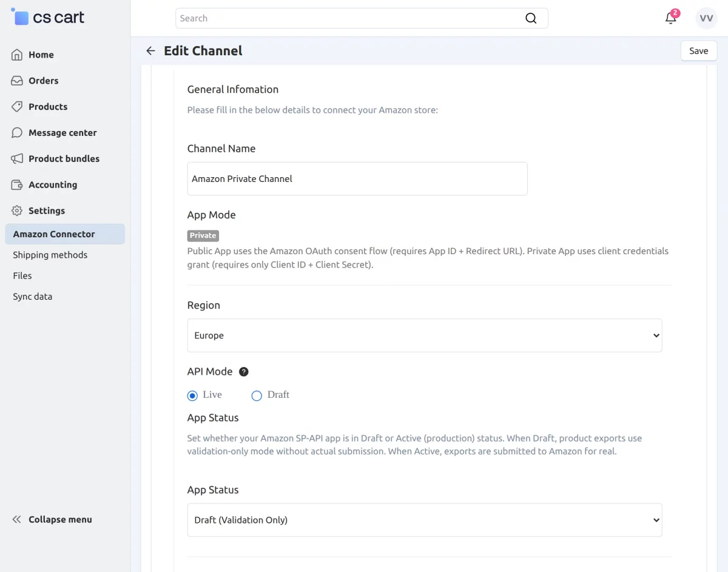Viewport: 728px width, 572px height.
Task: Click the Home house icon
Action: [17, 55]
